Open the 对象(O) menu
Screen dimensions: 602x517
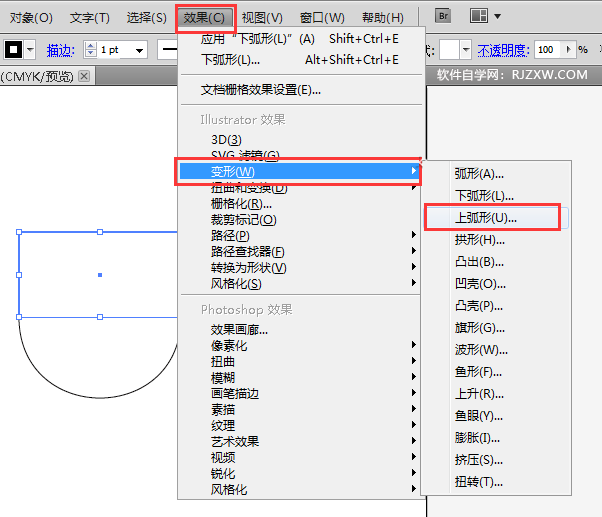31,18
